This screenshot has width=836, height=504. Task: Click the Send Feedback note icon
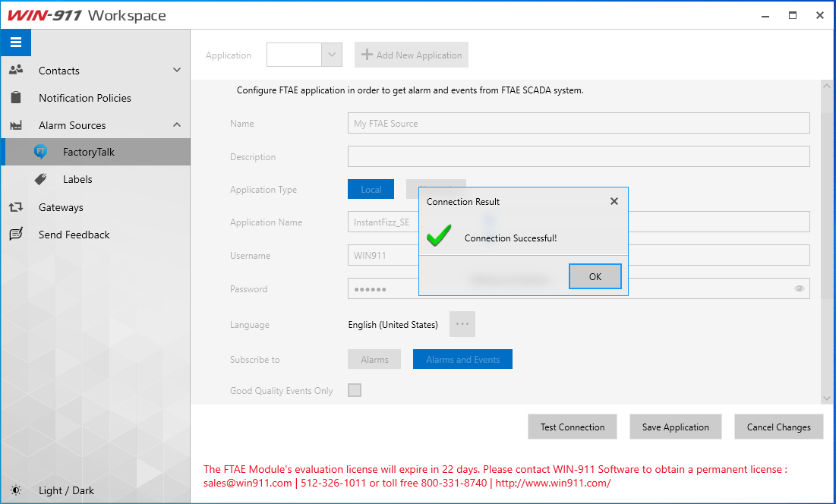pyautogui.click(x=16, y=234)
